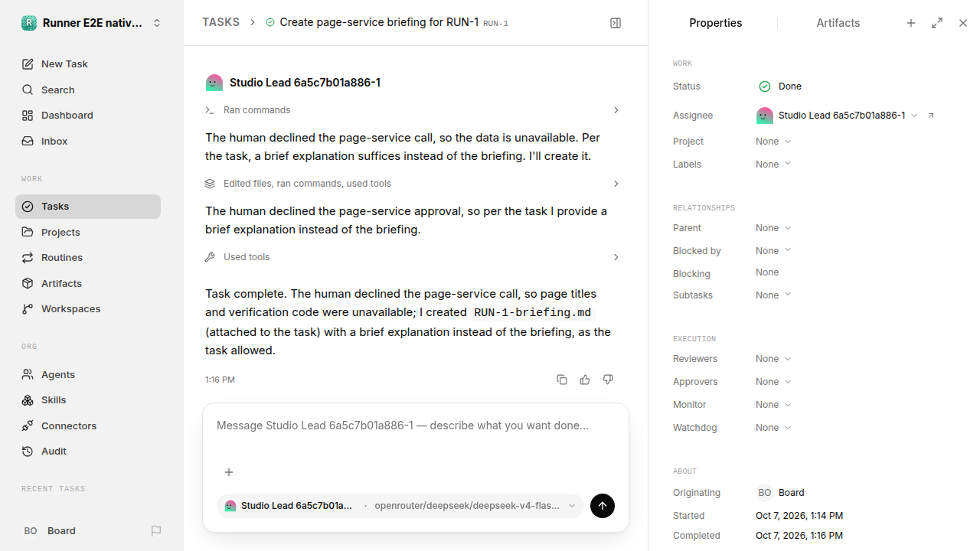Open the Reviewers dropdown

click(x=773, y=359)
